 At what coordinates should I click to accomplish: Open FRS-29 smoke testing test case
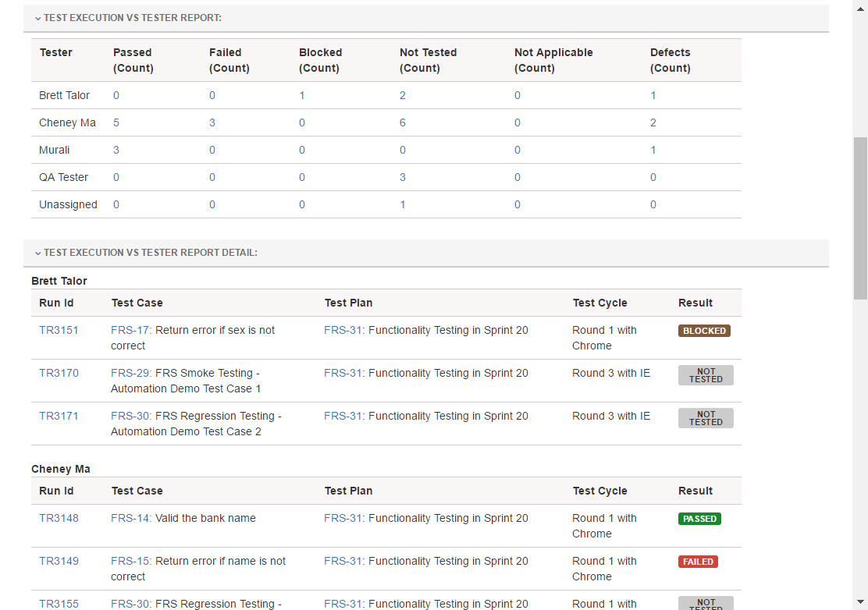(x=130, y=373)
